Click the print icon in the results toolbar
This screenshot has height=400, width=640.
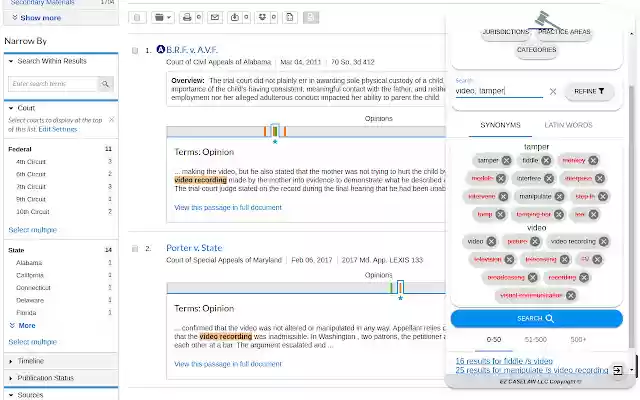click(187, 17)
